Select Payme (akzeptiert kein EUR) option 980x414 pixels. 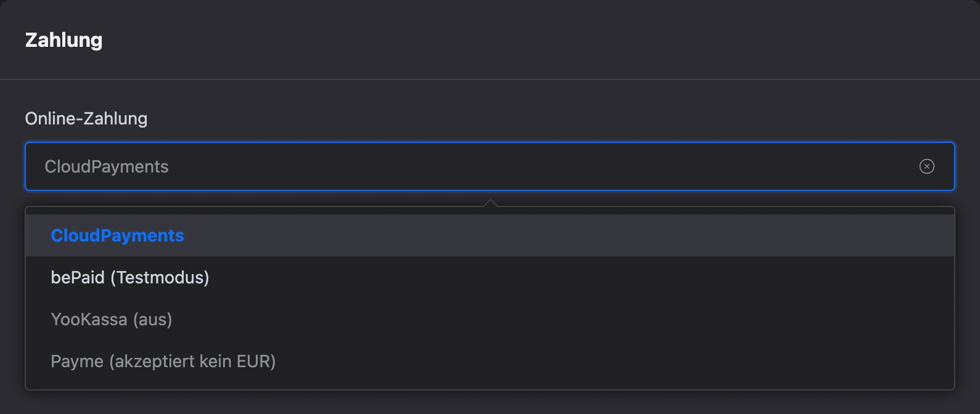pos(489,361)
